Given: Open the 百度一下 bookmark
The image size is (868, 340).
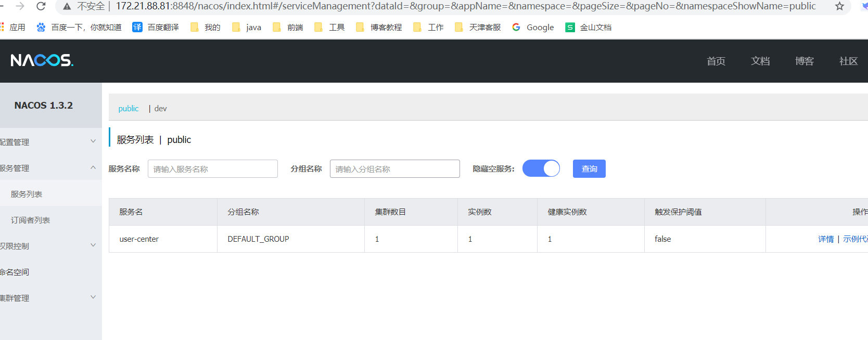Looking at the screenshot, I should [79, 27].
